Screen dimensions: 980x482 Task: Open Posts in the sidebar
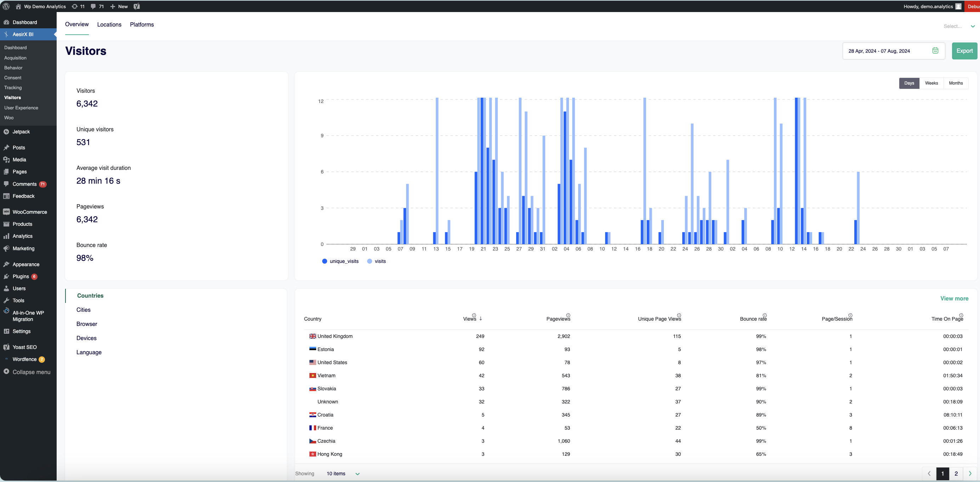coord(28,148)
